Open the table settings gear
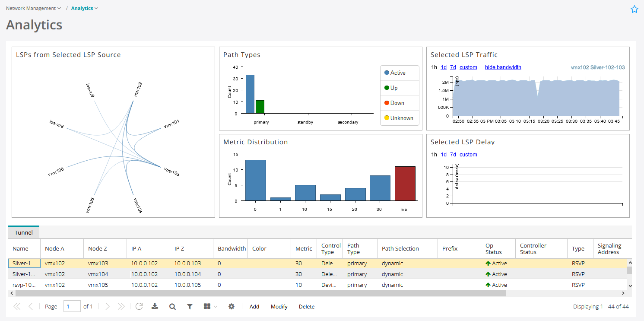This screenshot has width=644, height=321. (232, 306)
